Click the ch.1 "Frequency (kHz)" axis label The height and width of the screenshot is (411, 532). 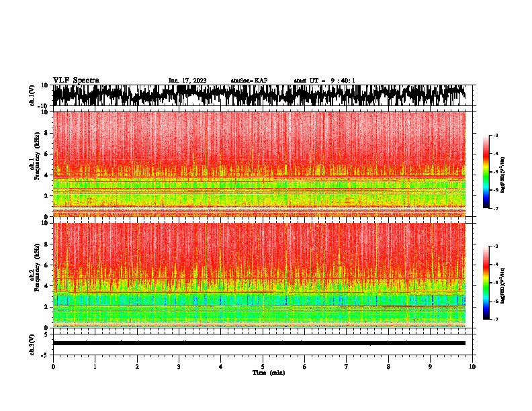[38, 156]
